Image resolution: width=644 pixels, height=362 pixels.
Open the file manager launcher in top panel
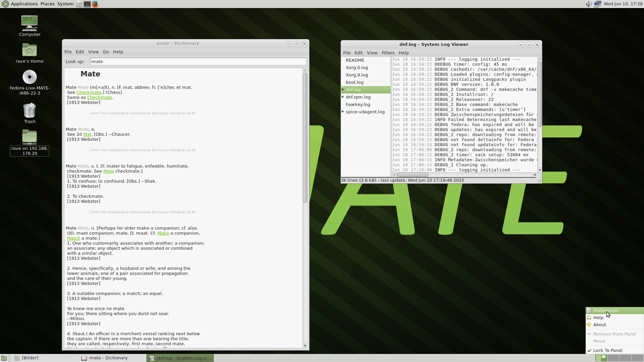pos(79,4)
